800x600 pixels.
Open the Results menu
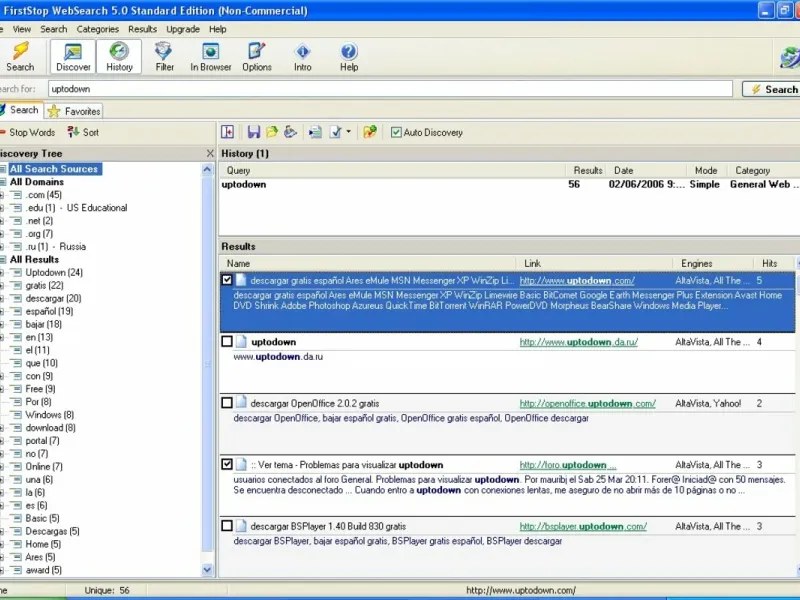(142, 29)
